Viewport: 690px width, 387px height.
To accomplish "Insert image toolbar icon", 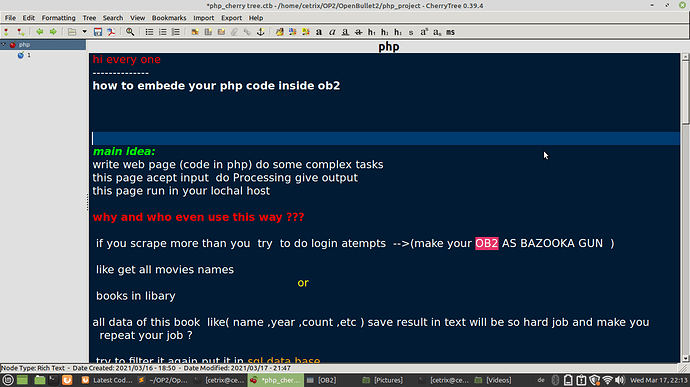I will pyautogui.click(x=195, y=32).
